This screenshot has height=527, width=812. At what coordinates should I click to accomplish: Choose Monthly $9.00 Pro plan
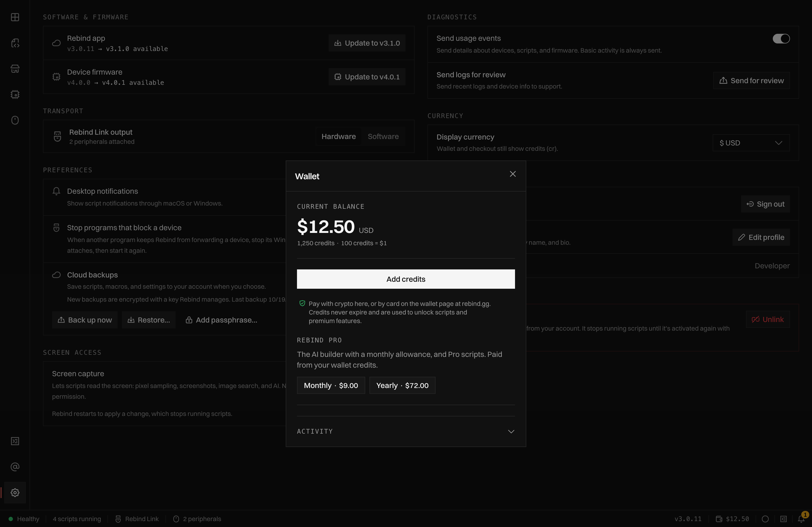331,386
